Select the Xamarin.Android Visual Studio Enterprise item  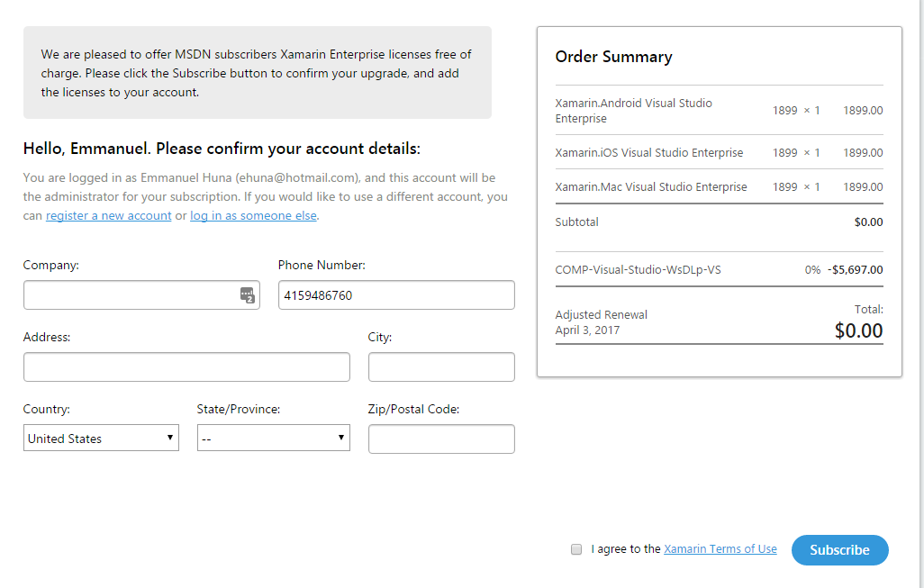(x=634, y=111)
